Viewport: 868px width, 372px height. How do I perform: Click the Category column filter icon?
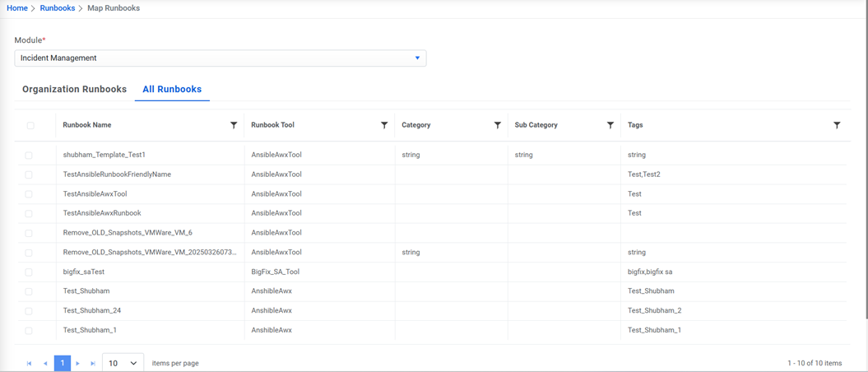coord(498,125)
